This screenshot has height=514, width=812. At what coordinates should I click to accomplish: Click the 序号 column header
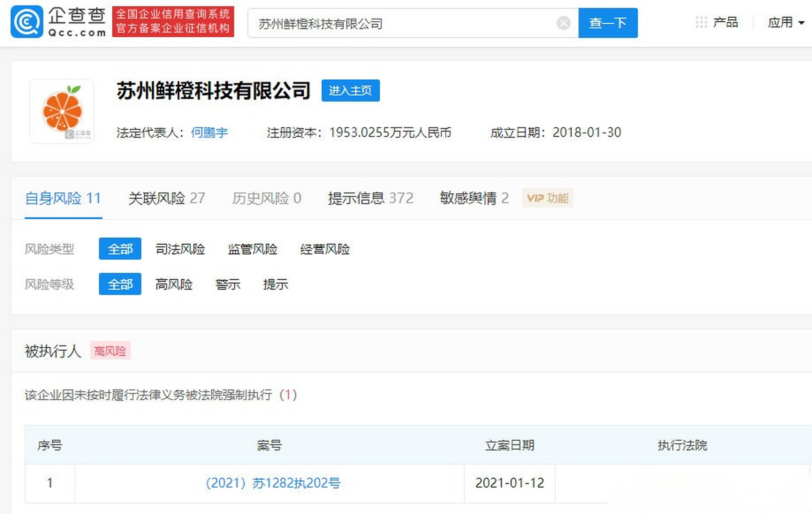[x=50, y=445]
